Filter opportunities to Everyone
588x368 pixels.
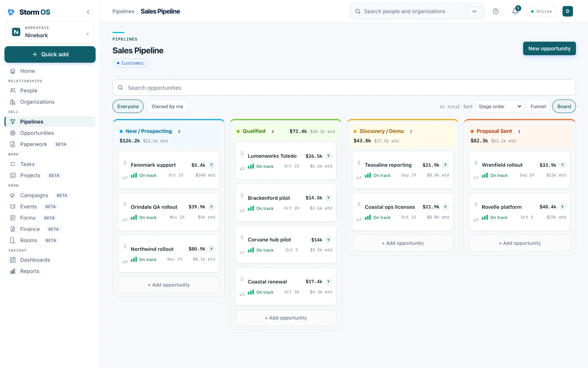point(128,106)
